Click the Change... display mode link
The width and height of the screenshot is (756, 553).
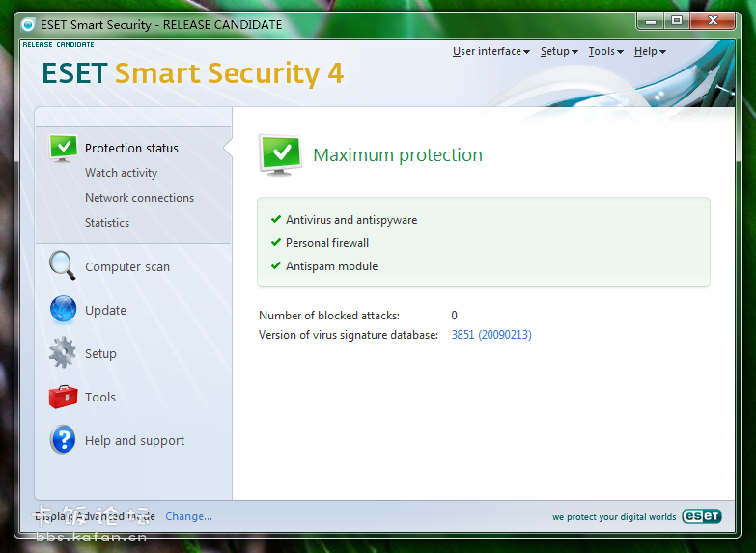[x=188, y=516]
